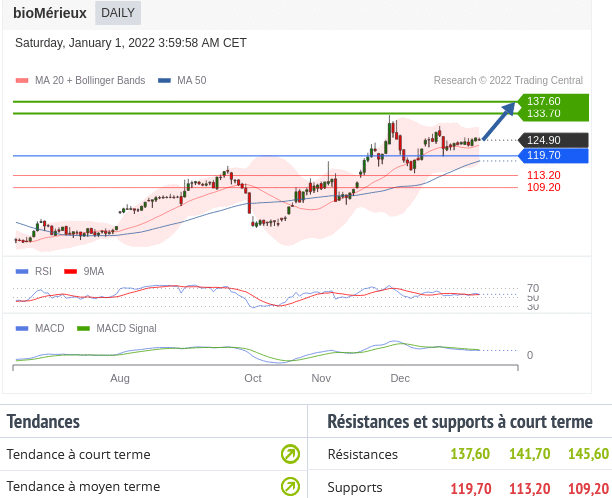
Task: Click the resistance value 145,60
Action: [589, 454]
